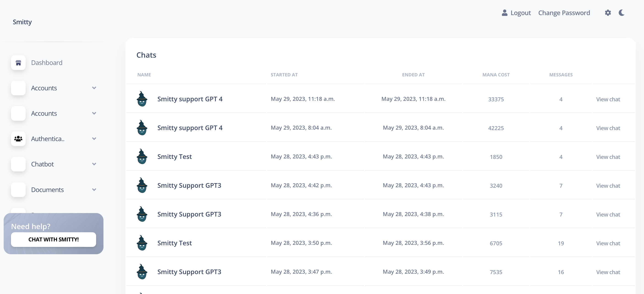Expand the Chatbot menu chevron
This screenshot has height=294, width=644.
coord(94,164)
